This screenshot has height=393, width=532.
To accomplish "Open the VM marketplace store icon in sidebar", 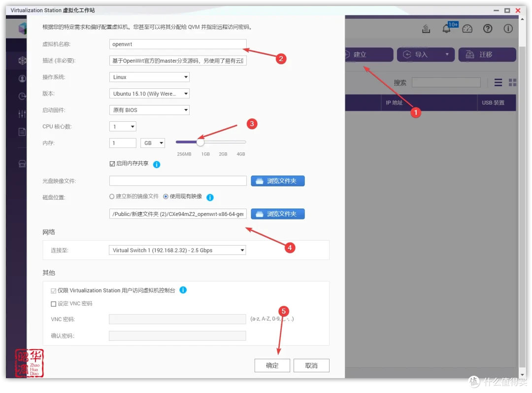I will point(22,164).
